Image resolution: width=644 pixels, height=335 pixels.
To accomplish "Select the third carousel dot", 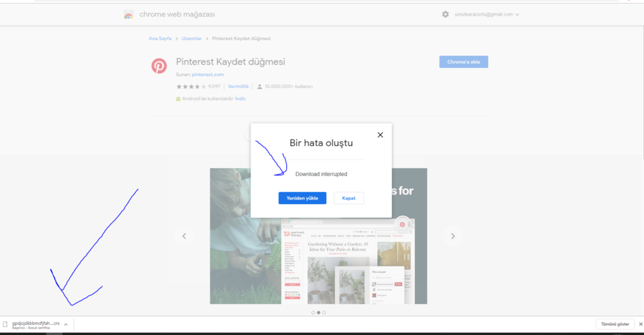I will (x=324, y=313).
